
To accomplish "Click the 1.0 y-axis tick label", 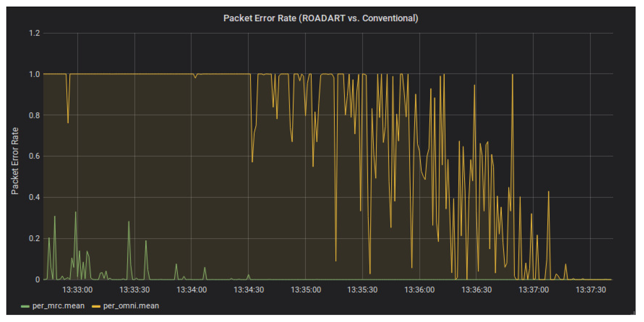I will click(34, 74).
